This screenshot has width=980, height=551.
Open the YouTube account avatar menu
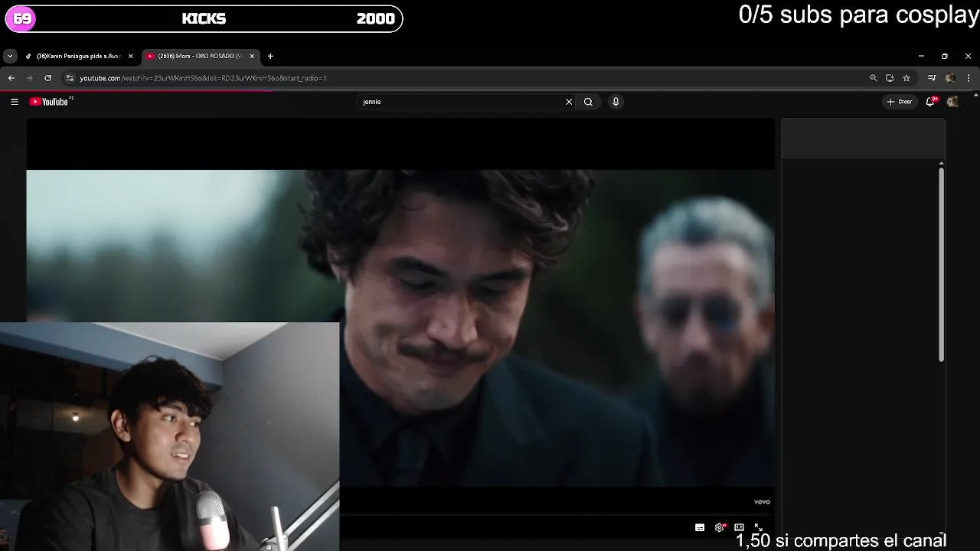(952, 102)
